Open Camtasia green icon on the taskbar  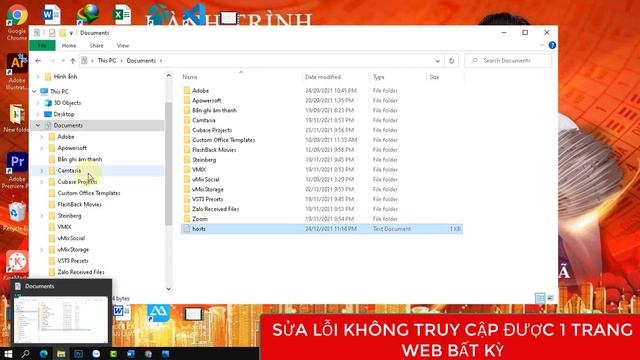[x=113, y=354]
